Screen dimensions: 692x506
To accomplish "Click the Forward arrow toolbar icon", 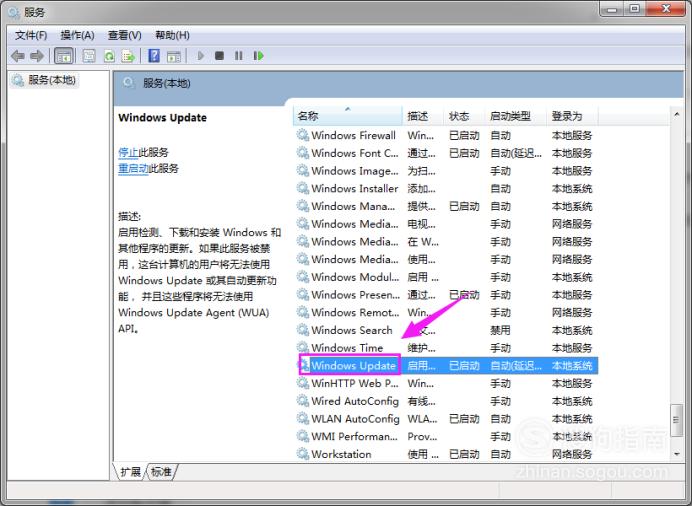I will point(37,56).
